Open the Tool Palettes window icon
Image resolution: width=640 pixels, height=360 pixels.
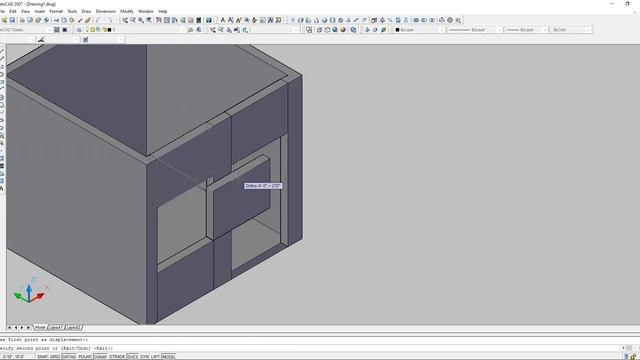(x=175, y=20)
